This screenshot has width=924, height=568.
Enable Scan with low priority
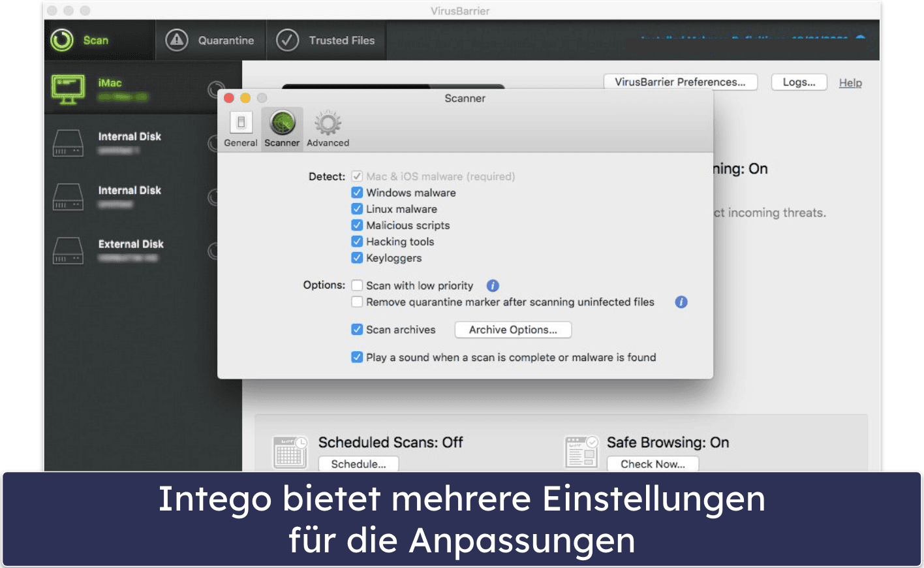tap(357, 285)
